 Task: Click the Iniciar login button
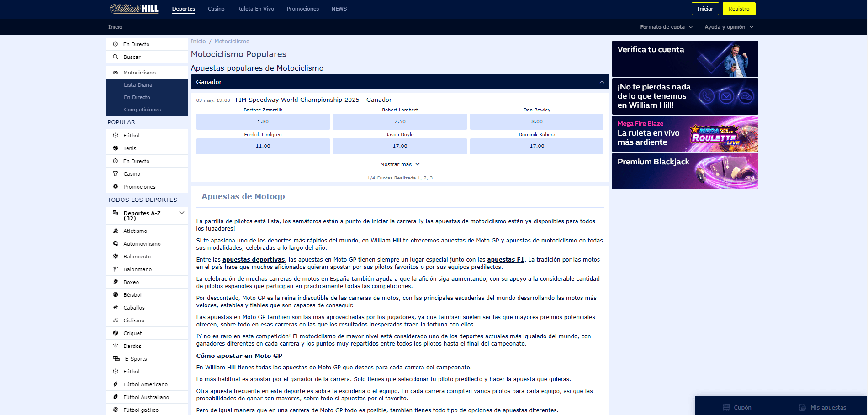(x=705, y=9)
